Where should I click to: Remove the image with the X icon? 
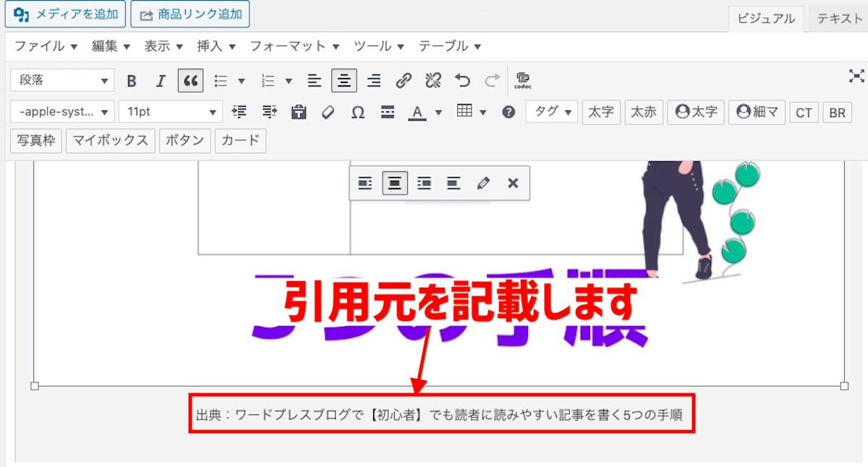(513, 183)
